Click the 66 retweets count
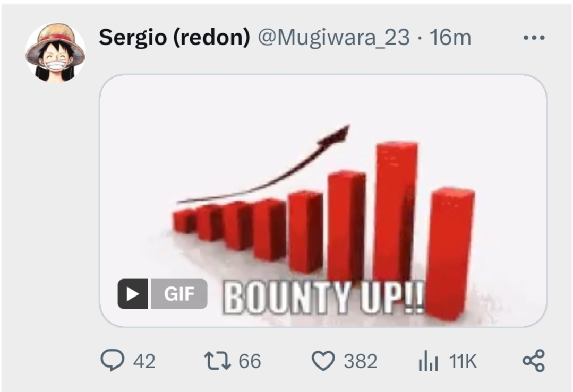The height and width of the screenshot is (392, 573). pos(250,361)
